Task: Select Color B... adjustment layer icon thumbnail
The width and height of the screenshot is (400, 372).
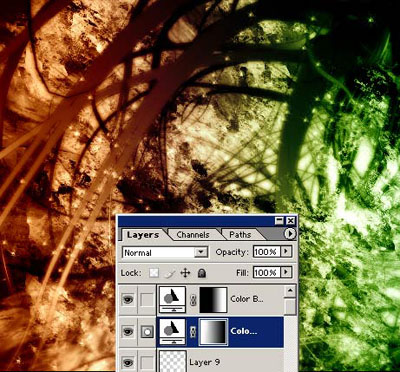Action: click(173, 300)
